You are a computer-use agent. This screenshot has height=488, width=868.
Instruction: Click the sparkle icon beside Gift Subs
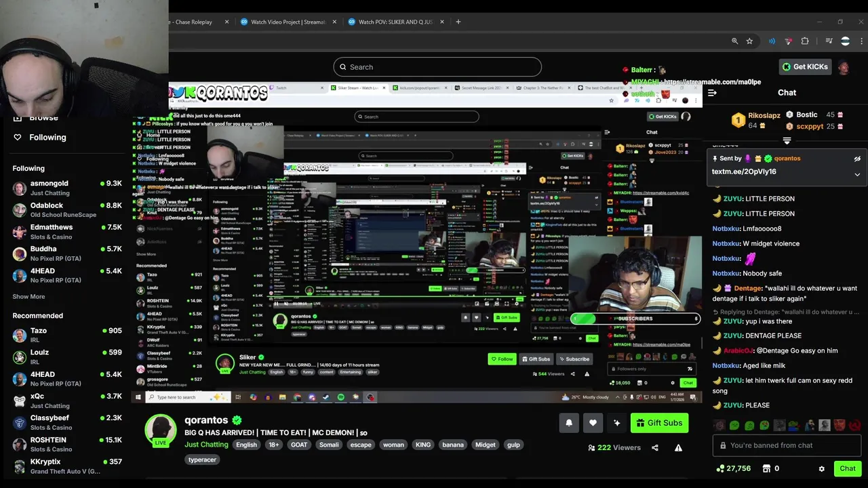[x=616, y=423]
